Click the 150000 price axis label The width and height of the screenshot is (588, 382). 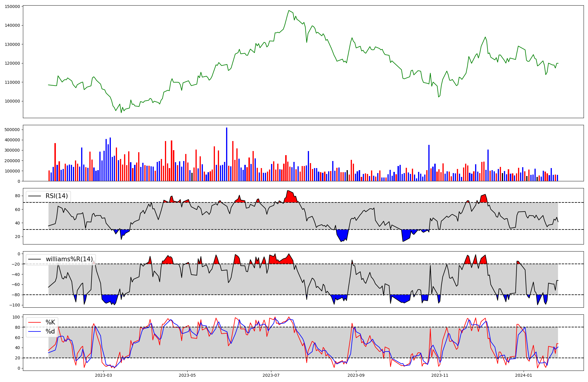(13, 6)
